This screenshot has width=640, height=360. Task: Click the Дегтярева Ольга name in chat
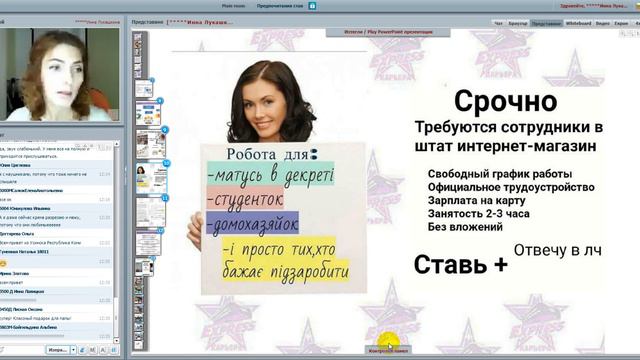coord(17,234)
